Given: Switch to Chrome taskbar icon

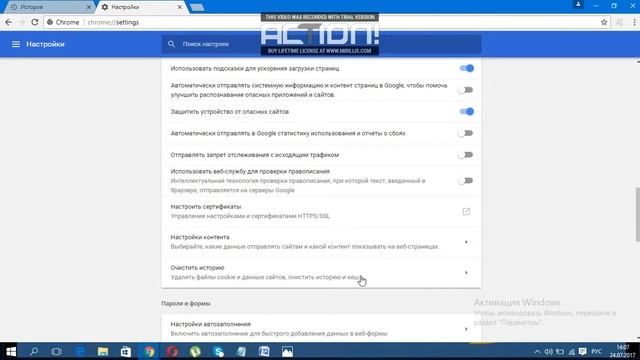Looking at the screenshot, I should [x=149, y=351].
